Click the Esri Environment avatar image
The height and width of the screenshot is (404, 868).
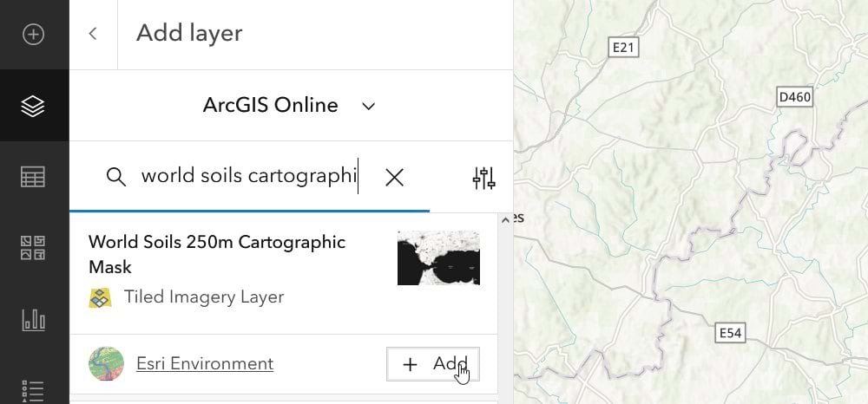coord(106,364)
